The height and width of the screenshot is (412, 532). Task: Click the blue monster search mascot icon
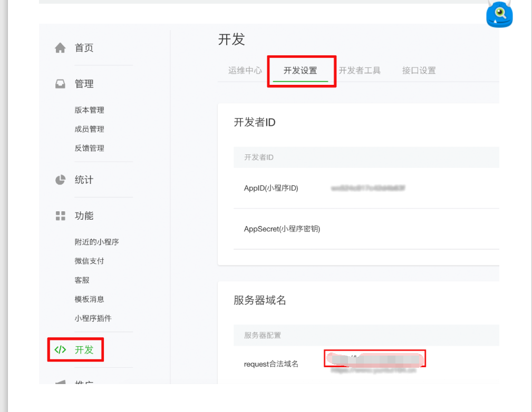pyautogui.click(x=499, y=14)
